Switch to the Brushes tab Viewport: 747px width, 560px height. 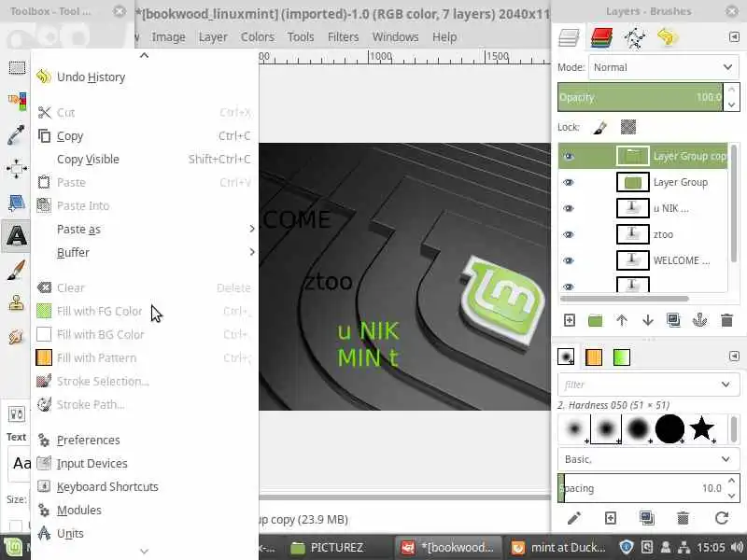(566, 357)
